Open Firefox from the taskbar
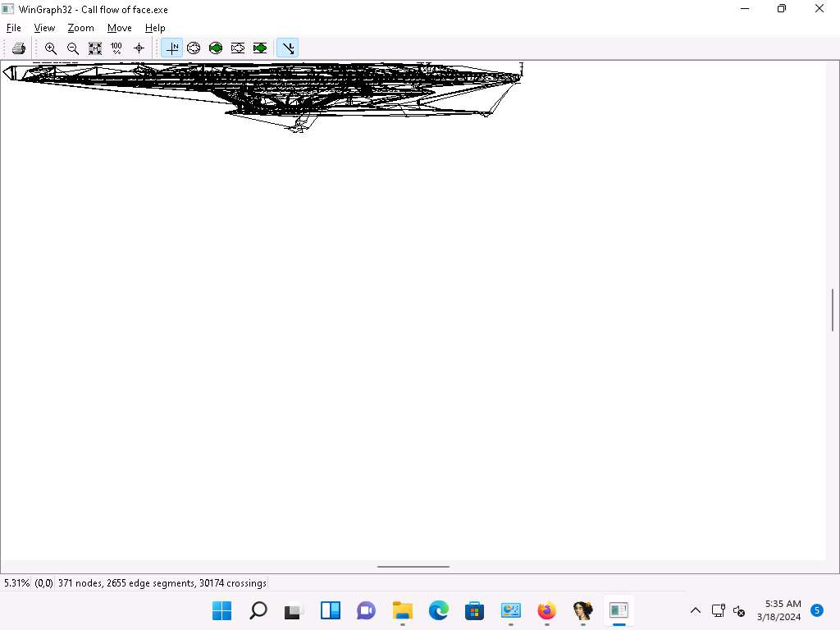The width and height of the screenshot is (840, 630). tap(546, 610)
